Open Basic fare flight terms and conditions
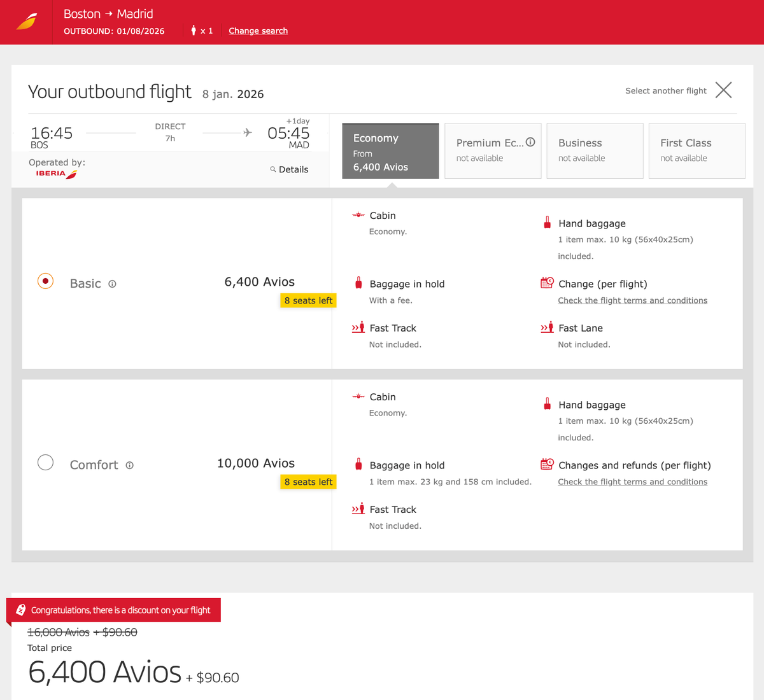This screenshot has height=700, width=764. pos(632,300)
